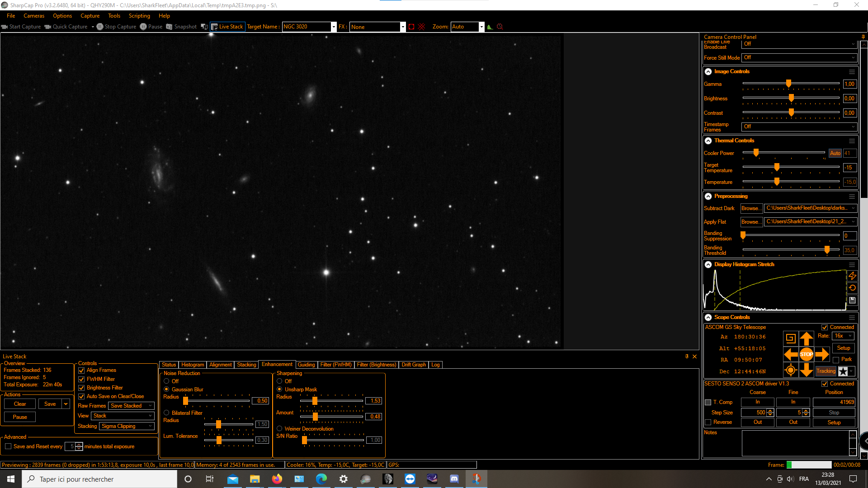
Task: Open the Scripting menu
Action: tap(139, 16)
